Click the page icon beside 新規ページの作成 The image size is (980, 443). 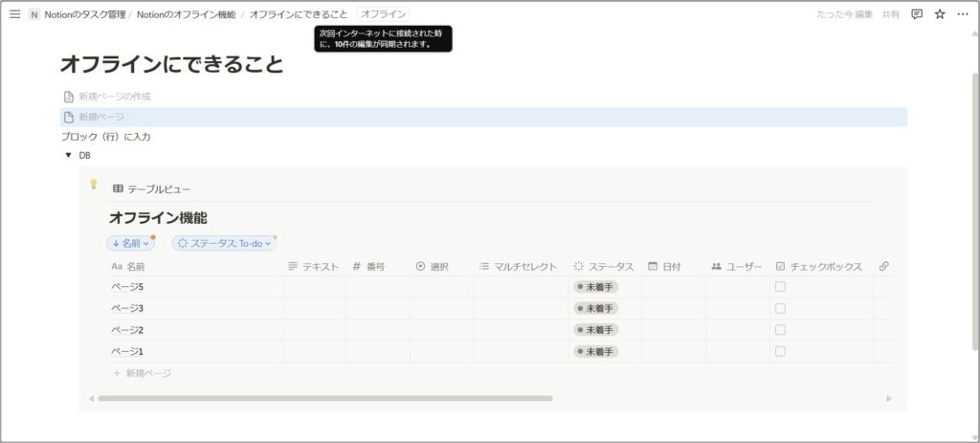coord(69,97)
